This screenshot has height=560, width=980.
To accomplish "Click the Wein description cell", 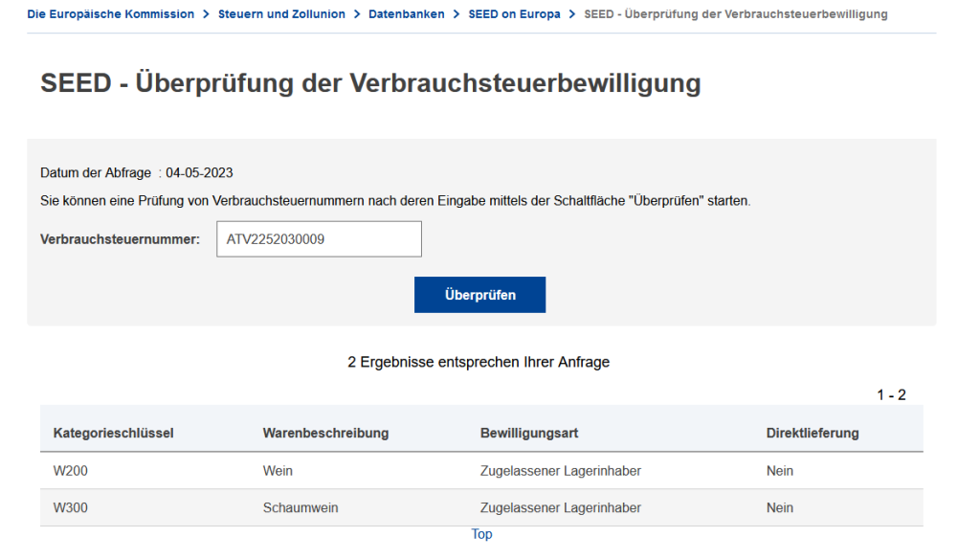I will (278, 471).
